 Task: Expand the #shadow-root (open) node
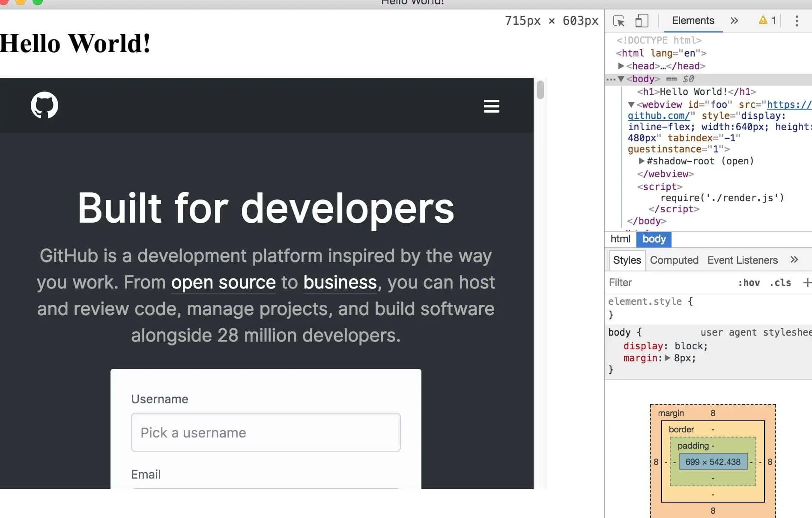click(642, 161)
